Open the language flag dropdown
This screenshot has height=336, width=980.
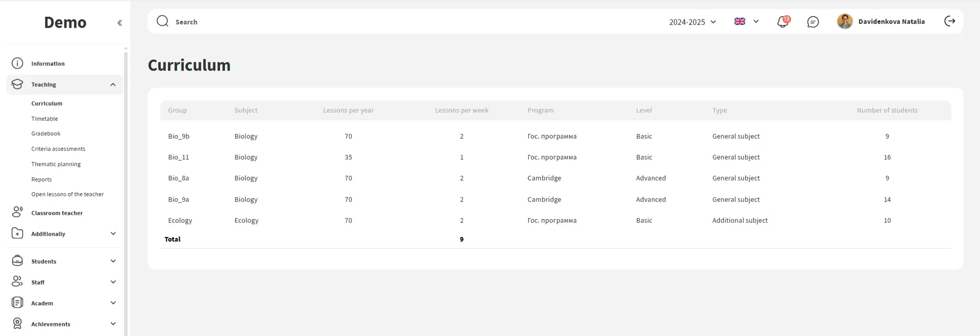click(746, 21)
